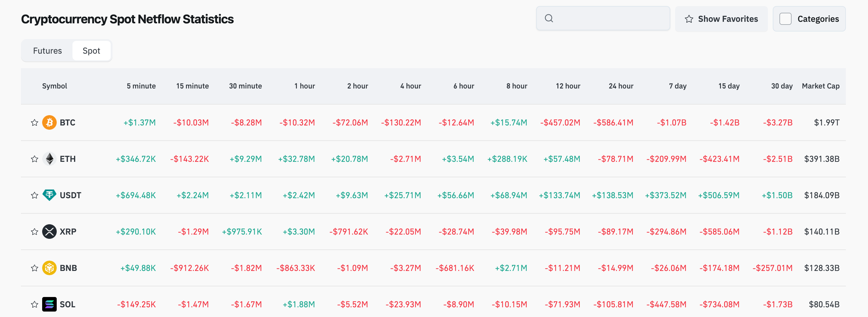Sort by the 5 minute column header
The width and height of the screenshot is (868, 317).
click(x=141, y=86)
